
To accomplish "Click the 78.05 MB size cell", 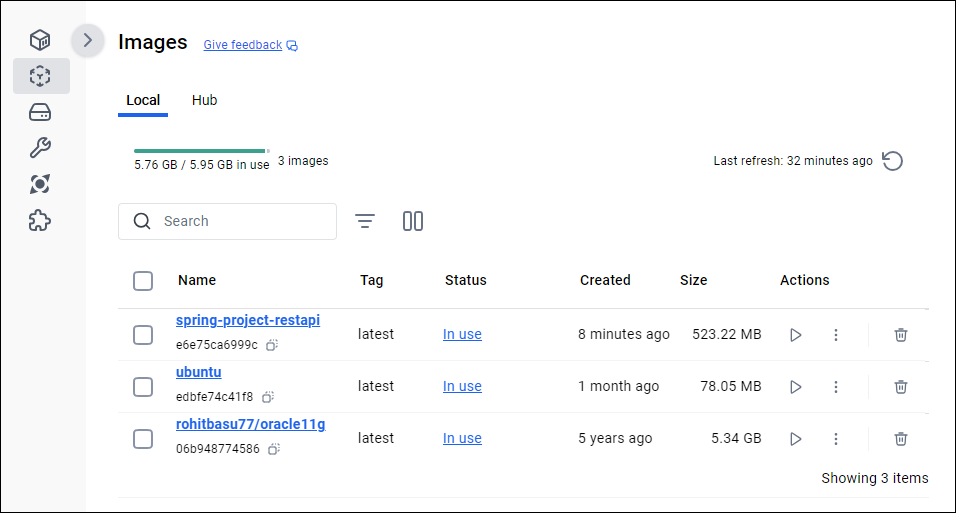I will [x=731, y=386].
